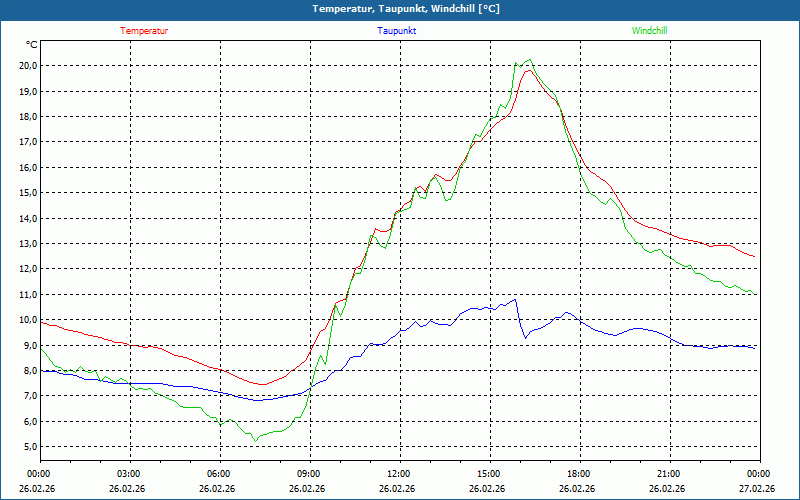Select the 06:00 time axis label

point(219,474)
